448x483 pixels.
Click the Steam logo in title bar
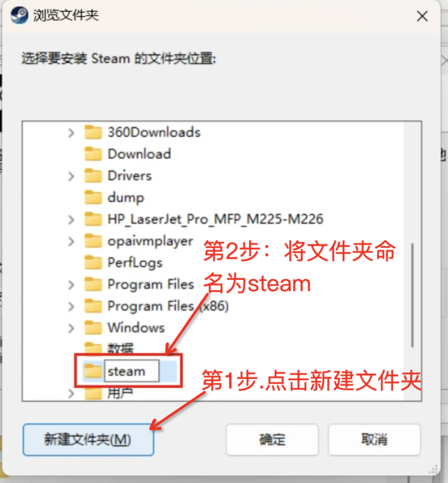pyautogui.click(x=19, y=15)
